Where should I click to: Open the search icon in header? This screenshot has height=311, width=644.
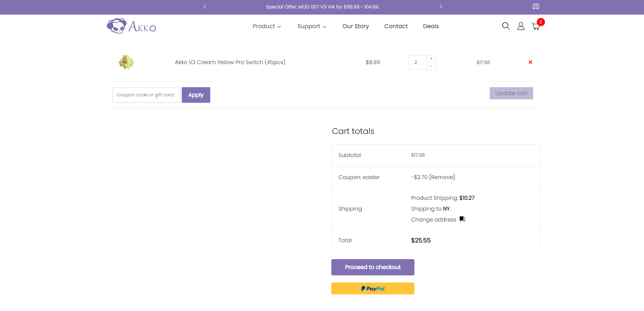(506, 26)
